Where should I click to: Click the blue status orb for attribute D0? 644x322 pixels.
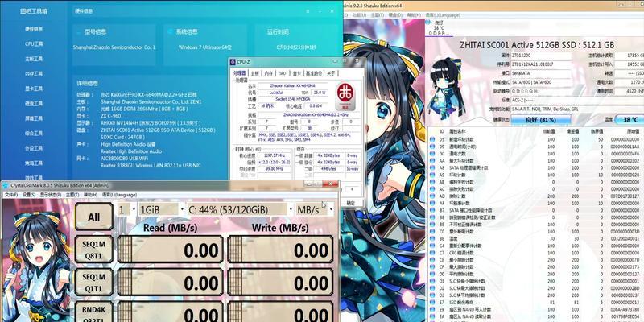point(432,274)
